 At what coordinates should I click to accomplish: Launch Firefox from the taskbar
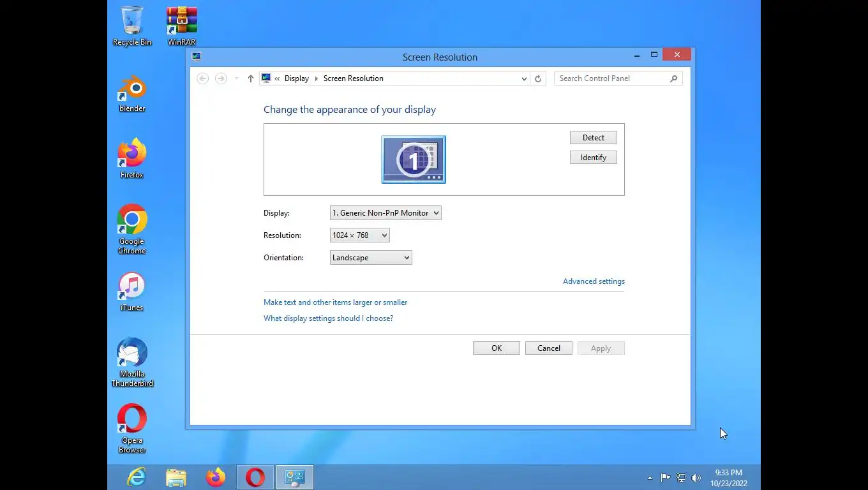(x=216, y=477)
